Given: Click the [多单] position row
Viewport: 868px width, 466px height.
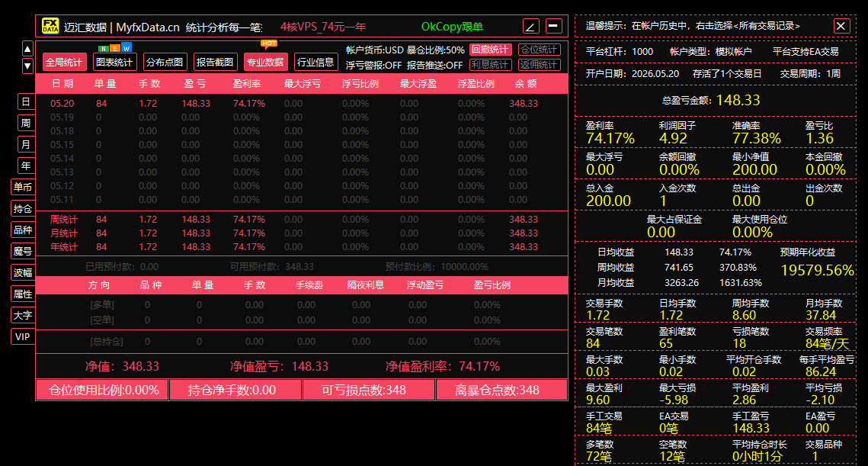Looking at the screenshot, I should (x=302, y=305).
